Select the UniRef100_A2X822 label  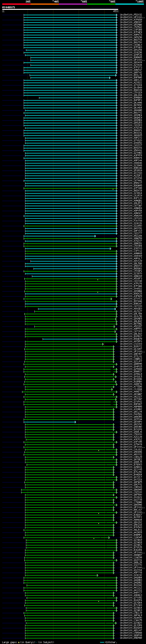pyautogui.click(x=131, y=83)
